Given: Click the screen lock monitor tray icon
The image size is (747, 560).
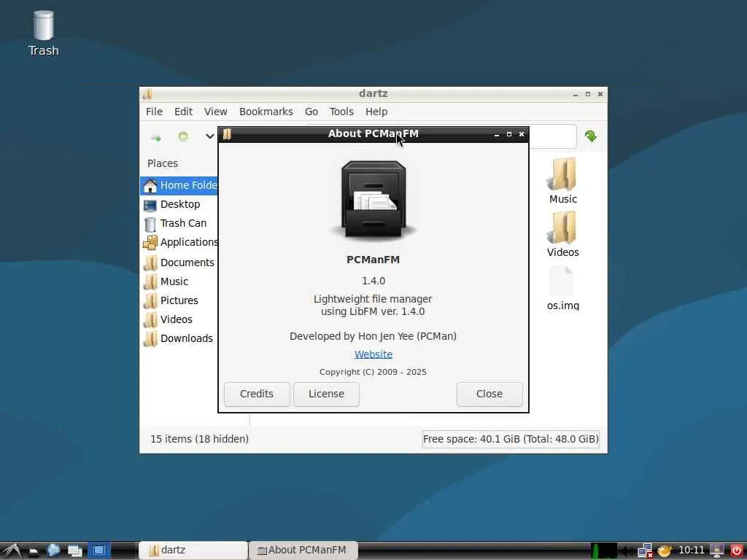Looking at the screenshot, I should click(717, 551).
